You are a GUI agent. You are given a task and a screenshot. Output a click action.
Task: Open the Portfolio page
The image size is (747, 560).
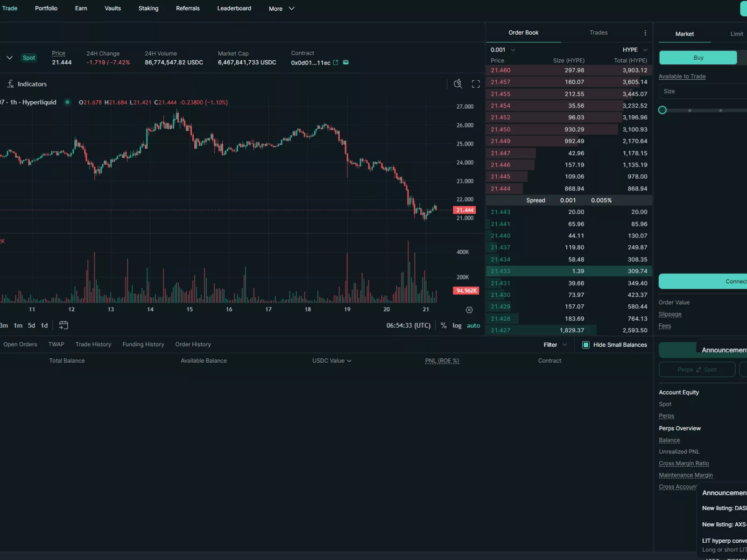click(x=46, y=8)
